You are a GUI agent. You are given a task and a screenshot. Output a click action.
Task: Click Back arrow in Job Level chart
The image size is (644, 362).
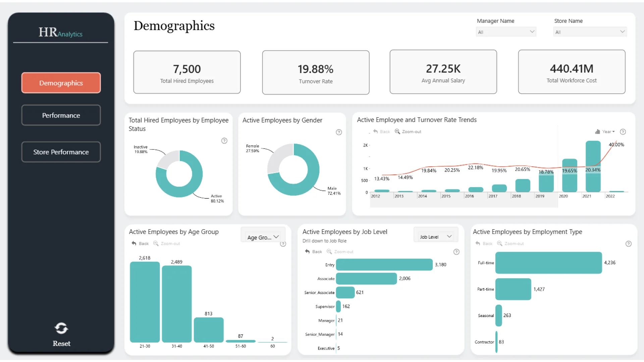307,251
